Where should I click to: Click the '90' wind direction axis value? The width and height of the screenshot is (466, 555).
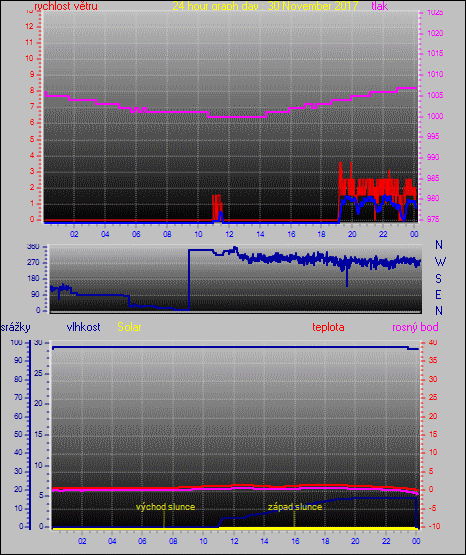coord(35,294)
